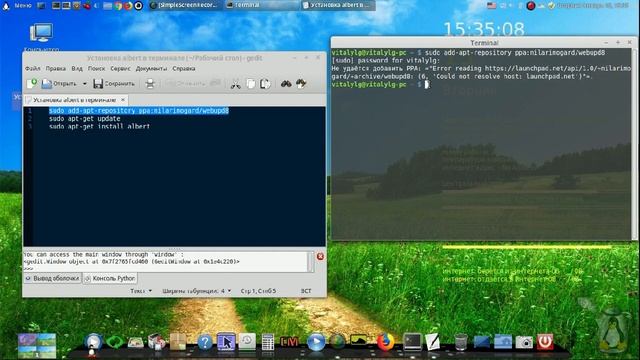The height and width of the screenshot is (360, 640).
Task: Launch the clock history icon in dock
Action: (247, 342)
